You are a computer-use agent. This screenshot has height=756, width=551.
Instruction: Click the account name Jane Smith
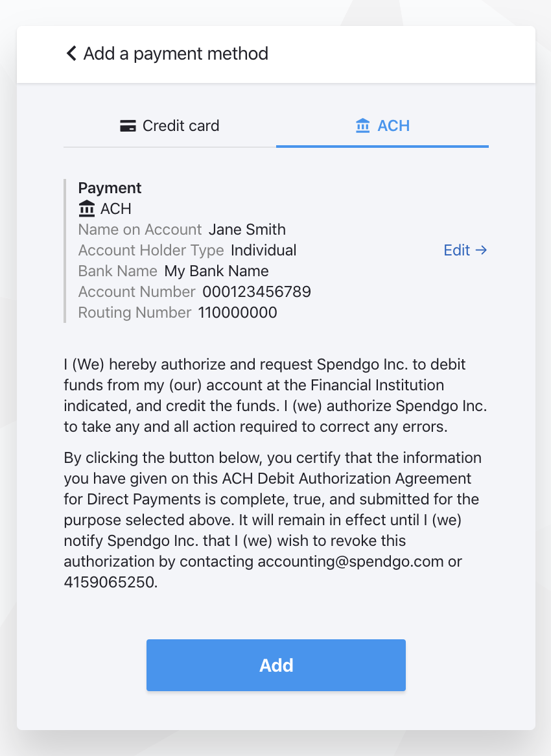click(247, 230)
